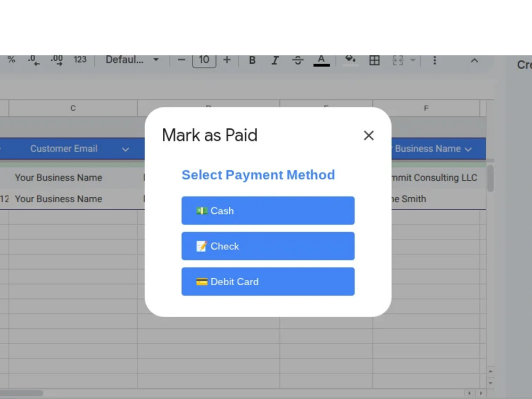Open the Customer Email column filter dropdown
Screen dimensions: 532x399
(x=125, y=149)
